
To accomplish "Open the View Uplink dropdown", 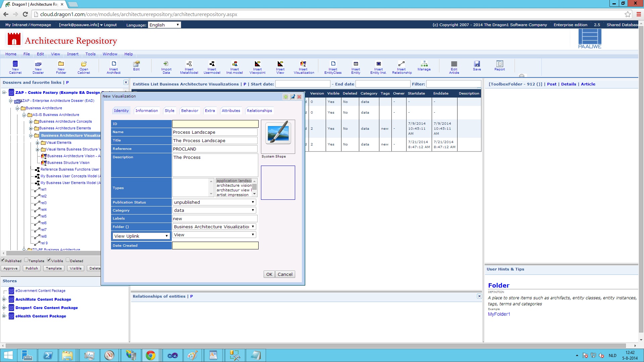I will [x=141, y=236].
